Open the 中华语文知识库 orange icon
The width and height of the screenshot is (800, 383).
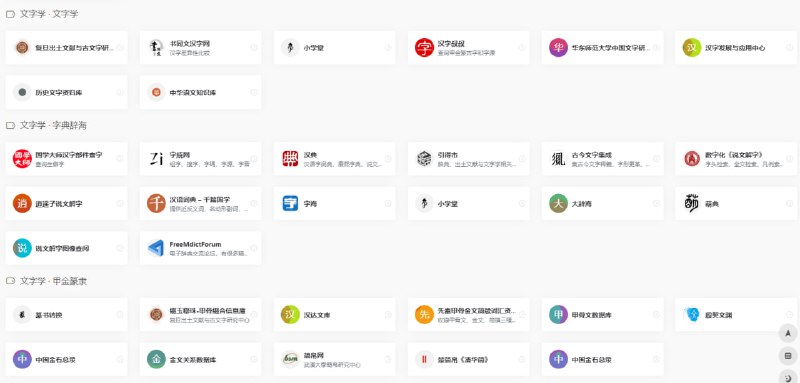click(156, 92)
